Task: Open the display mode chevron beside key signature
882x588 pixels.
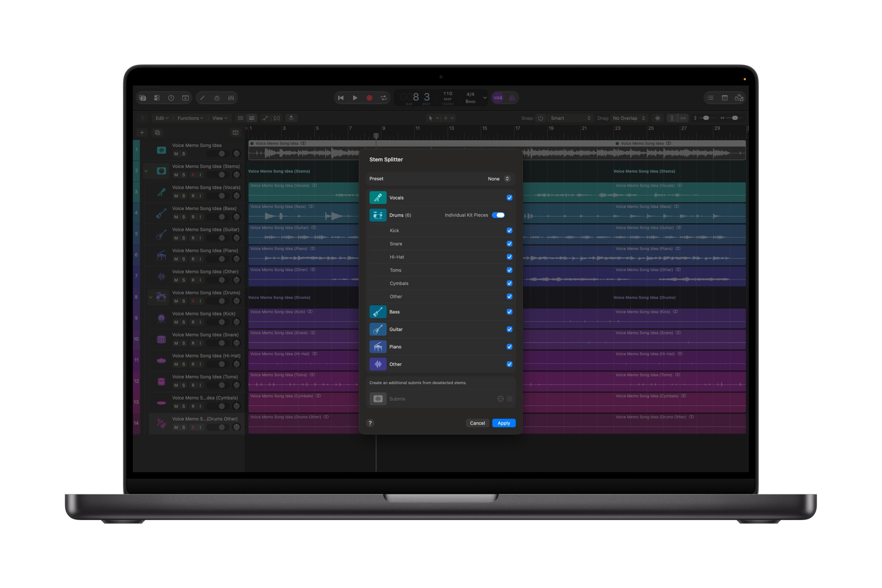Action: (x=485, y=98)
